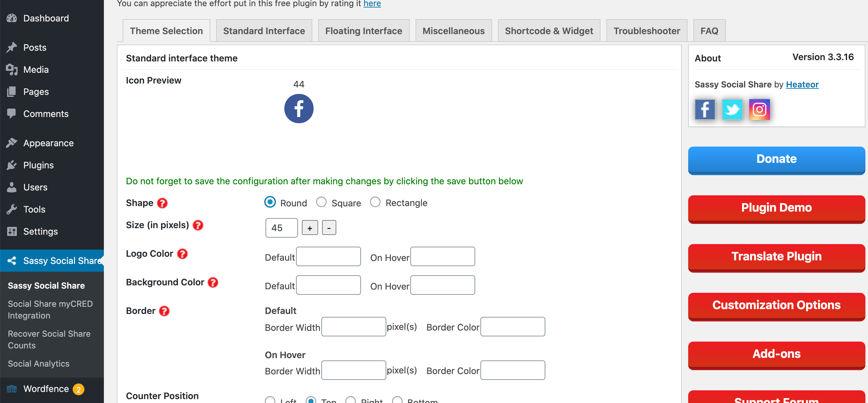This screenshot has width=868, height=403.
Task: Select the Rectangle shape radio button
Action: (375, 202)
